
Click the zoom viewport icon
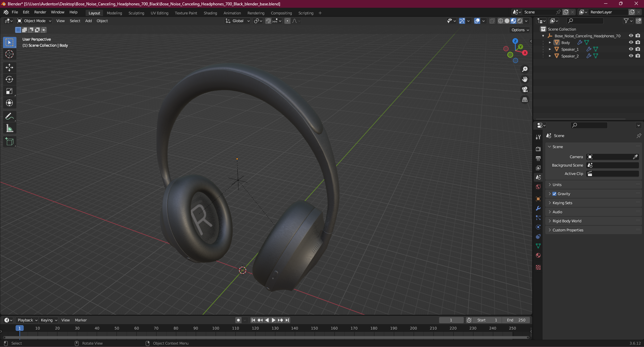525,69
